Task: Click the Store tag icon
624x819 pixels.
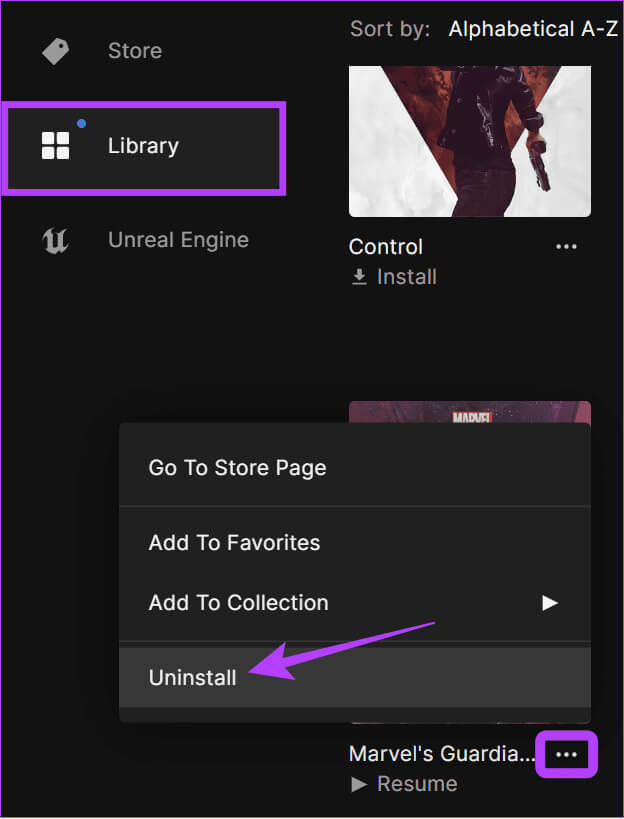Action: point(55,51)
